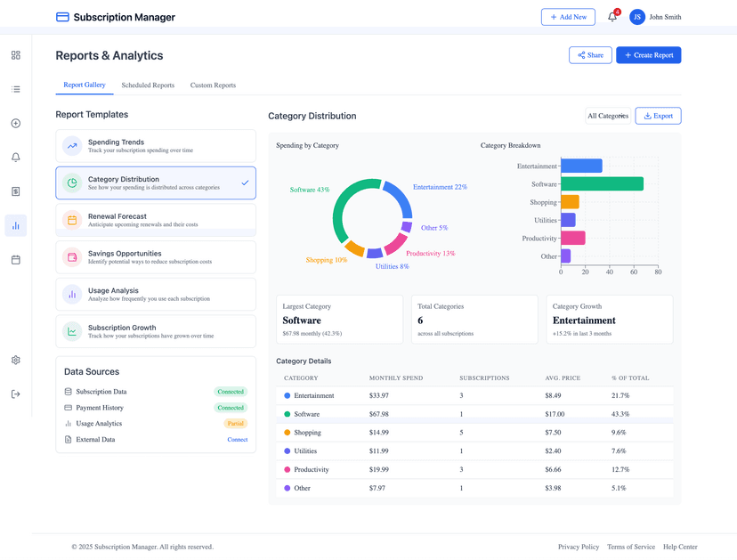The width and height of the screenshot is (737, 560).
Task: Click the Partial status badge for Usage Analytics
Action: [235, 424]
